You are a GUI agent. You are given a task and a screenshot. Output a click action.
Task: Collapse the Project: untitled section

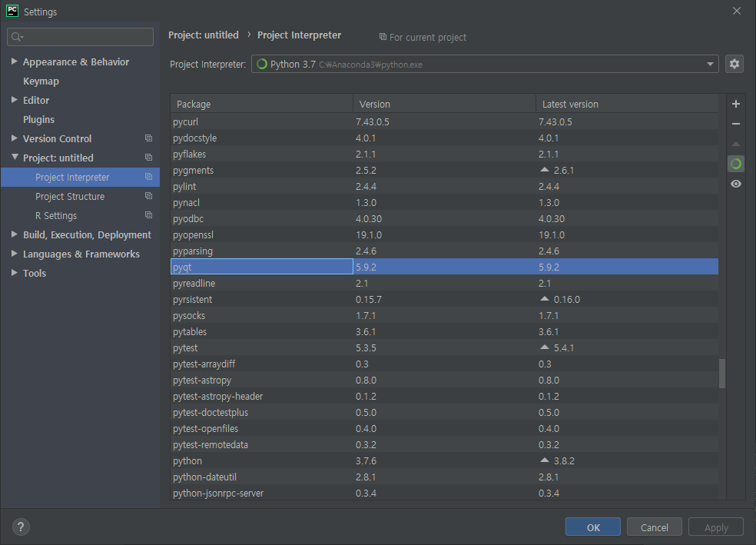[15, 158]
